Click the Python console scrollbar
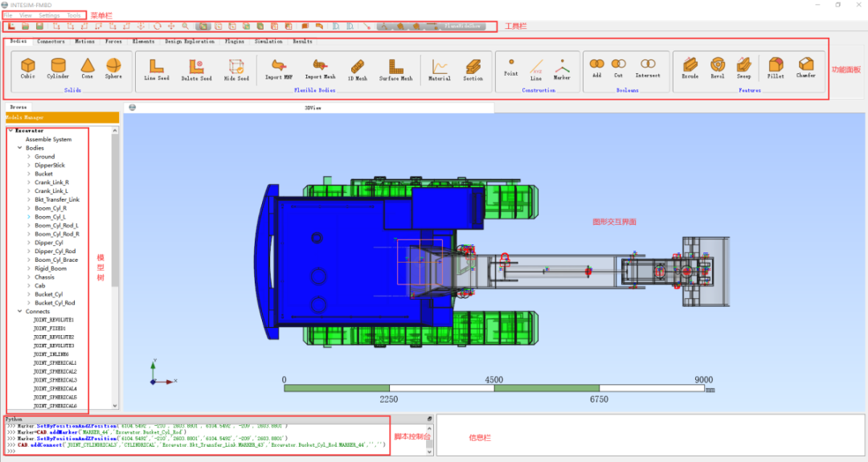868x462 pixels. tap(429, 440)
